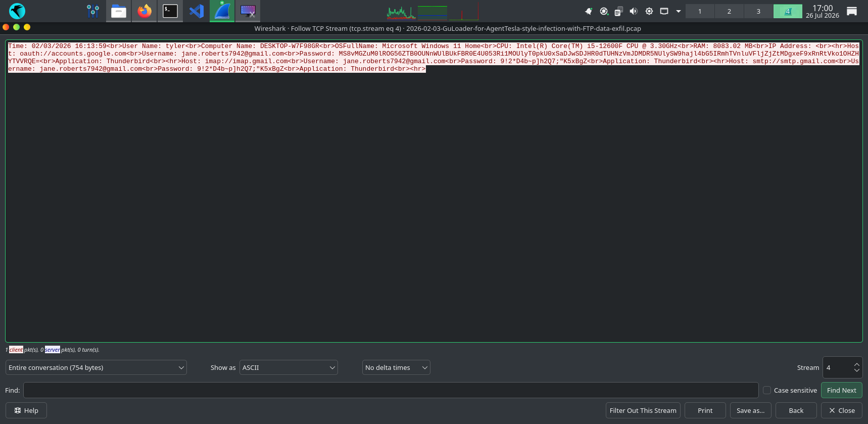
Task: Decrease the Stream number with down arrow
Action: pyautogui.click(x=856, y=371)
